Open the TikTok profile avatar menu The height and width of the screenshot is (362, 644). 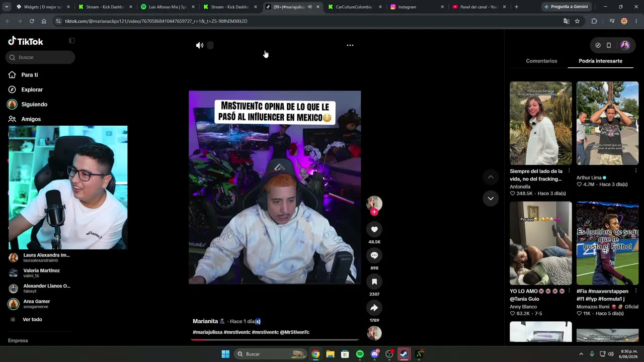625,45
